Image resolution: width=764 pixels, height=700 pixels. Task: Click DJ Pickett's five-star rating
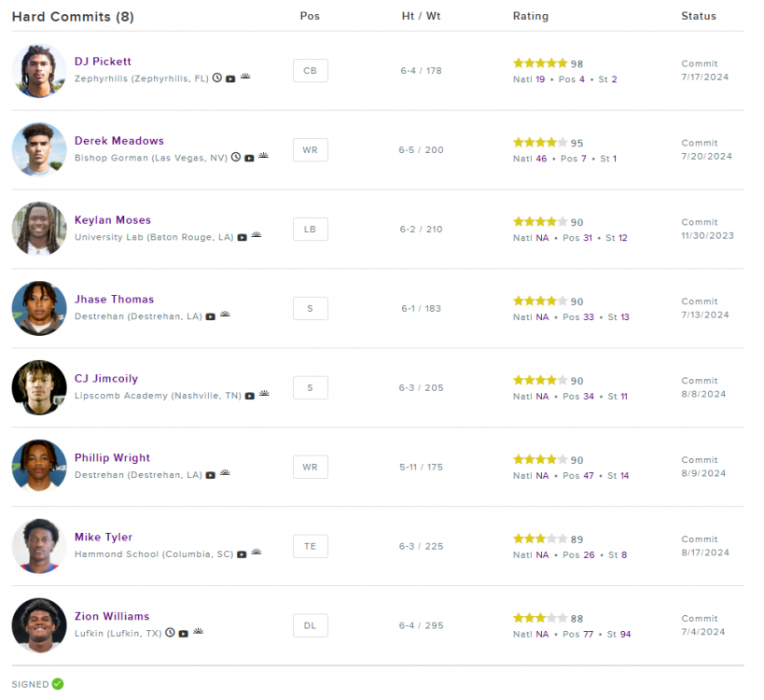click(540, 63)
